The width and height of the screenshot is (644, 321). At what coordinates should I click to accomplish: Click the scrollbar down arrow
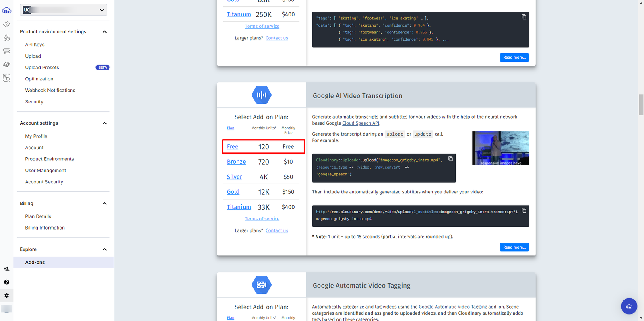(x=641, y=318)
